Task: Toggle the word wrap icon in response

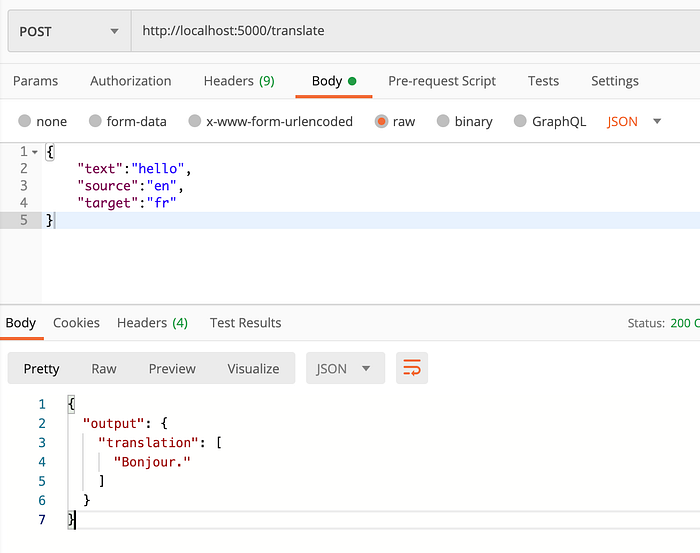Action: pyautogui.click(x=412, y=368)
